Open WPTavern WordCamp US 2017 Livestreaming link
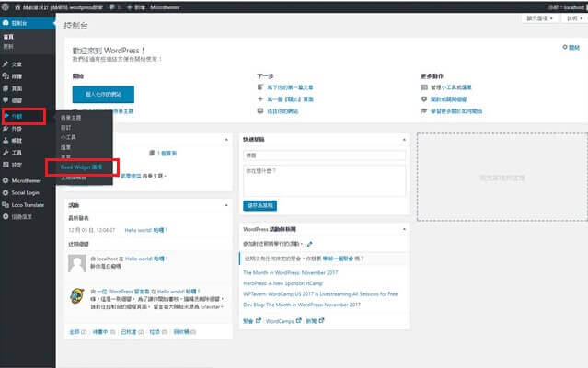This screenshot has width=588, height=368. coord(320,294)
